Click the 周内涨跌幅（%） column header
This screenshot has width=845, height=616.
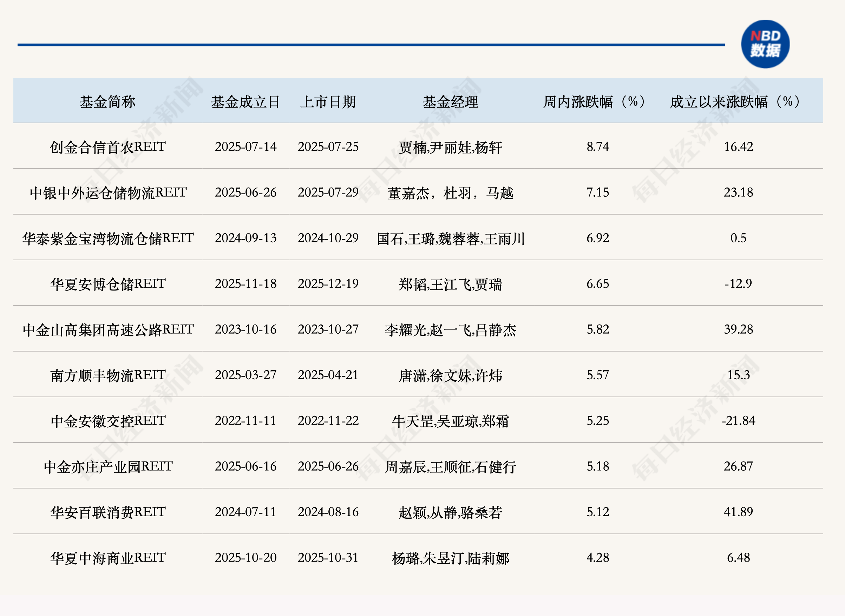pyautogui.click(x=598, y=102)
